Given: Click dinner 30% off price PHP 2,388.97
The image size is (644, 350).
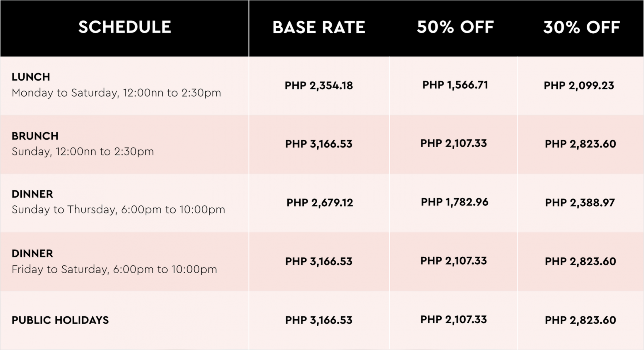Looking at the screenshot, I should click(x=580, y=203).
